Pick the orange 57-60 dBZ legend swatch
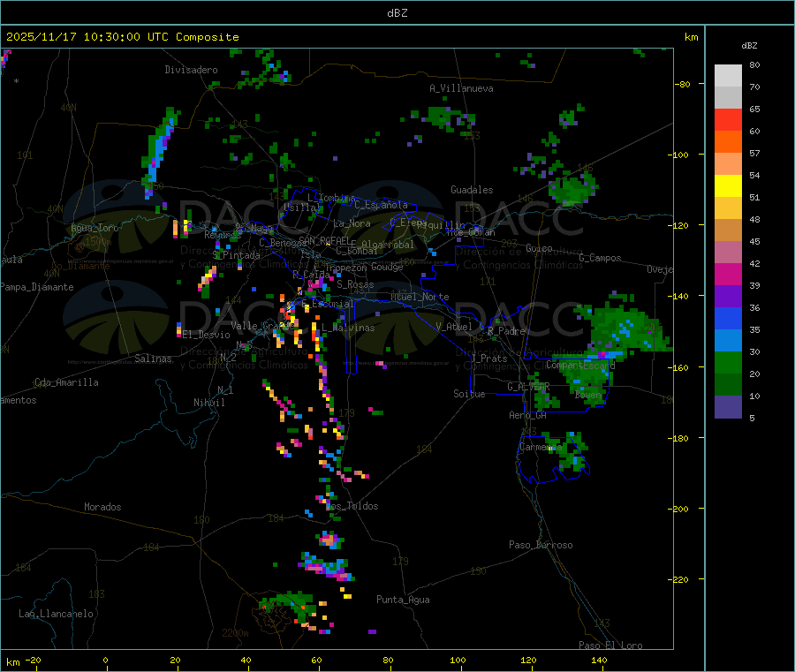 728,142
